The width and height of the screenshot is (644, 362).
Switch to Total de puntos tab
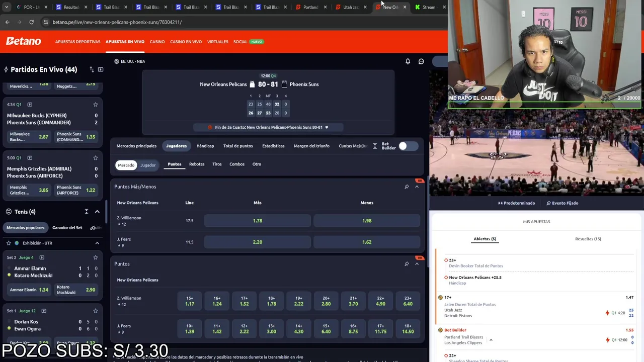point(238,146)
